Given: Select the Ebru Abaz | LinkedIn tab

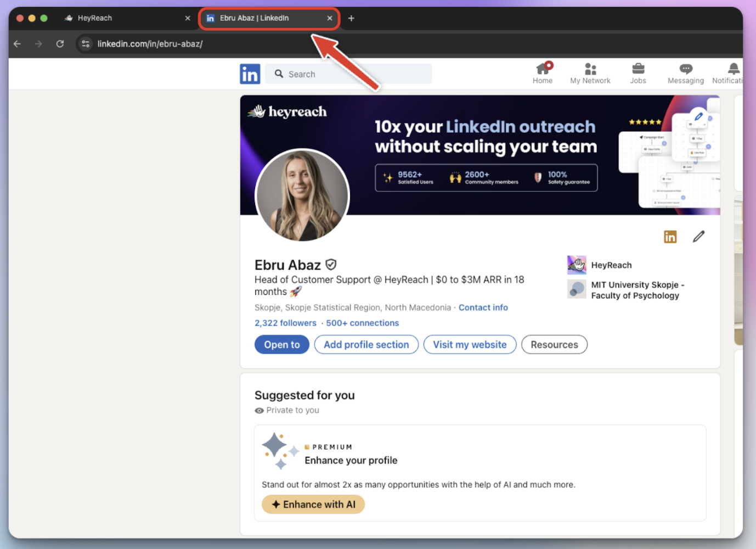Looking at the screenshot, I should point(268,18).
